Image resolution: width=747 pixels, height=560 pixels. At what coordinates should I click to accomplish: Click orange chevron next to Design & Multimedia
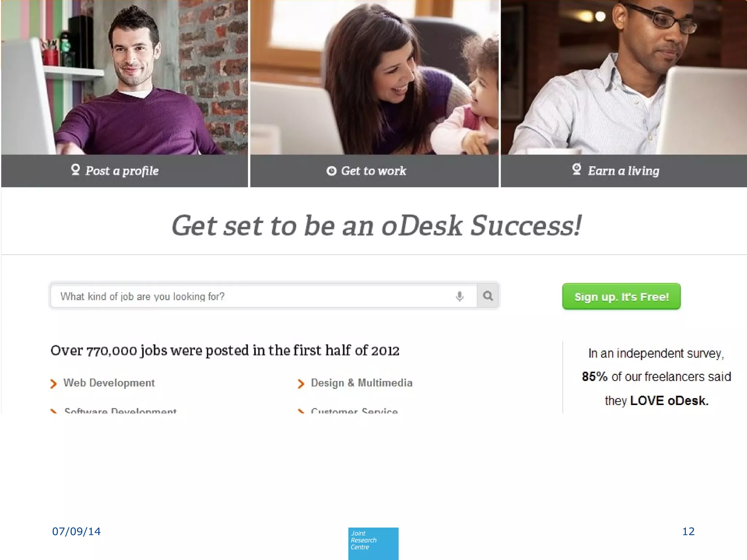tap(301, 384)
